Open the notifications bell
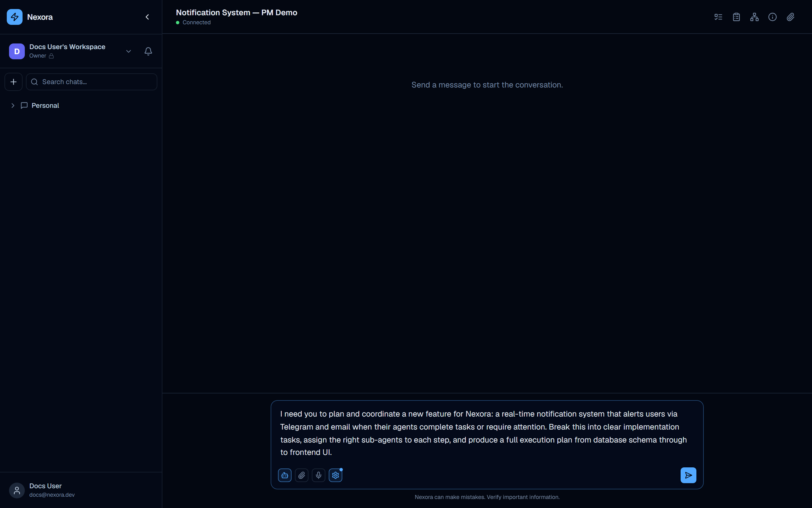 148,51
